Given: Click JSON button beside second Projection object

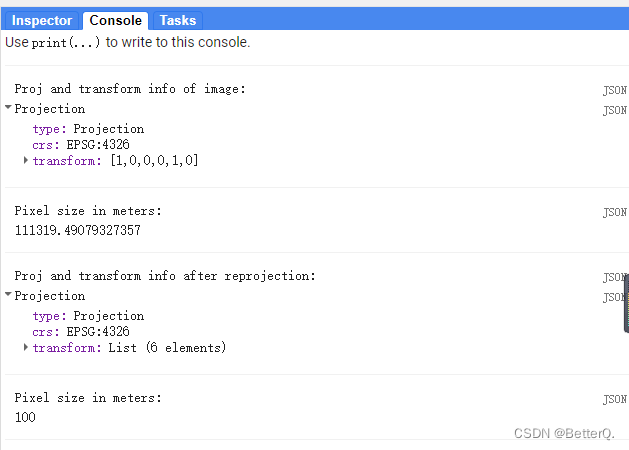Looking at the screenshot, I should [614, 297].
